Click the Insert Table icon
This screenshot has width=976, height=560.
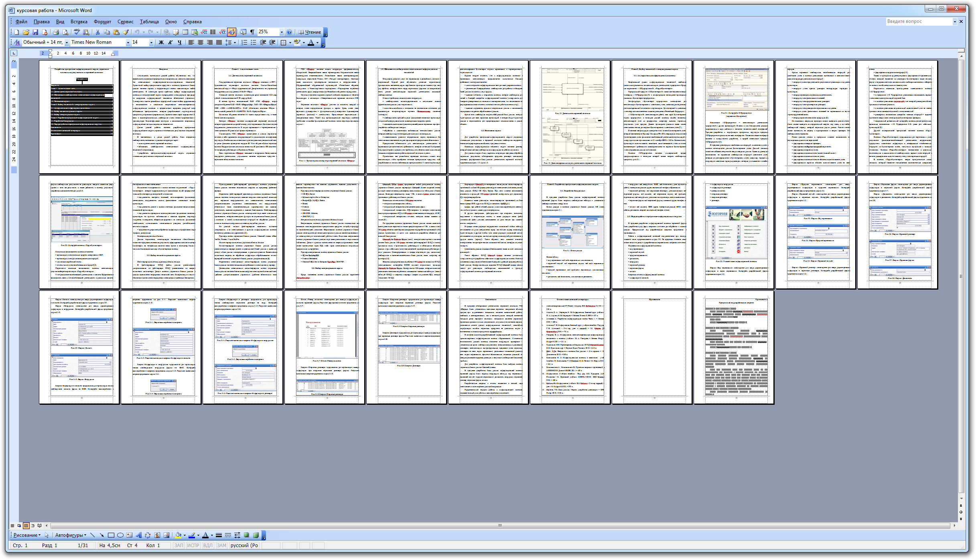click(x=185, y=32)
